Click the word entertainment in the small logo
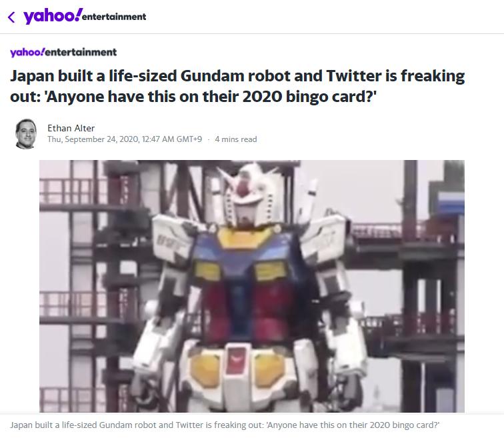 pos(81,52)
